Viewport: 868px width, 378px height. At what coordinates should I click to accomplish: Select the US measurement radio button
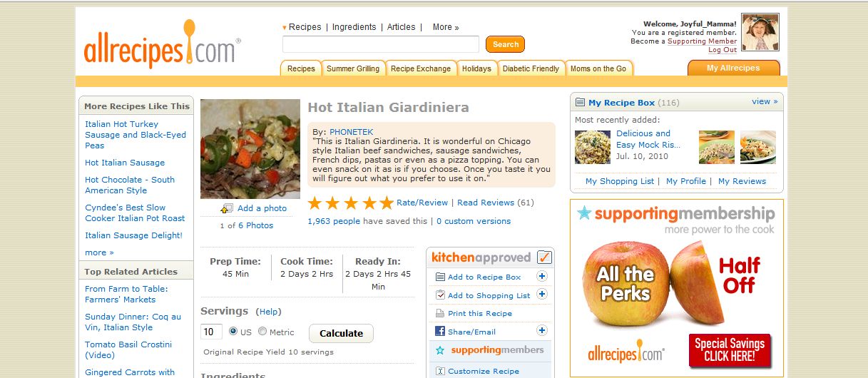click(233, 332)
